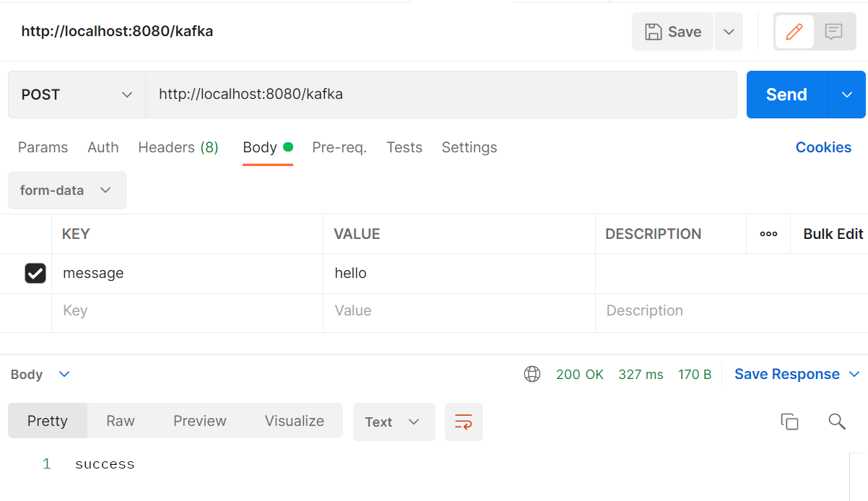Select the Visualize view
This screenshot has width=868, height=501.
pos(295,421)
